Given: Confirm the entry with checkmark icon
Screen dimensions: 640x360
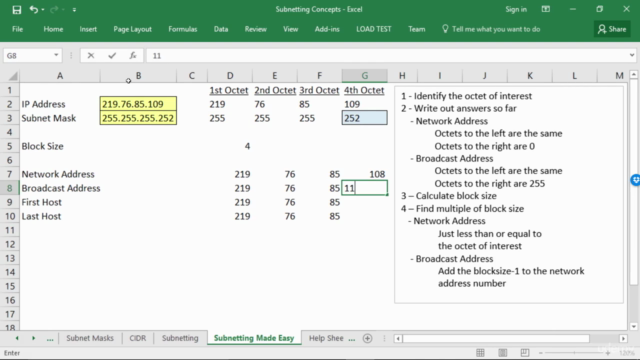Looking at the screenshot, I should (112, 55).
